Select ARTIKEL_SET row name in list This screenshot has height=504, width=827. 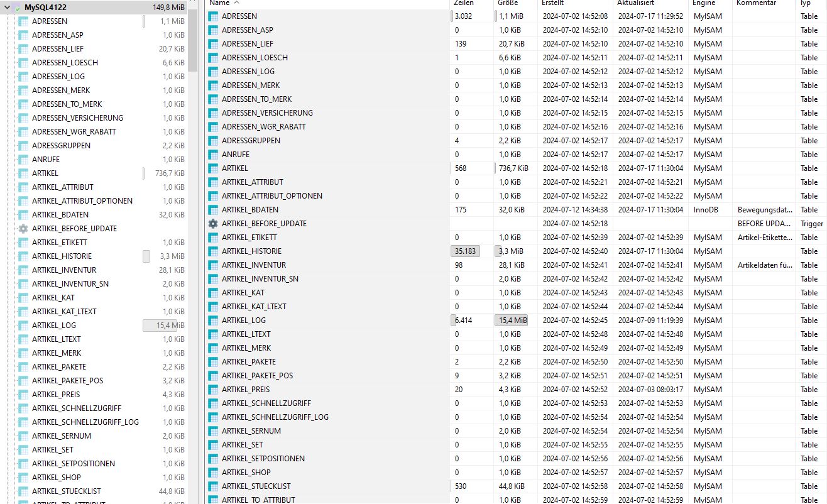pos(243,445)
